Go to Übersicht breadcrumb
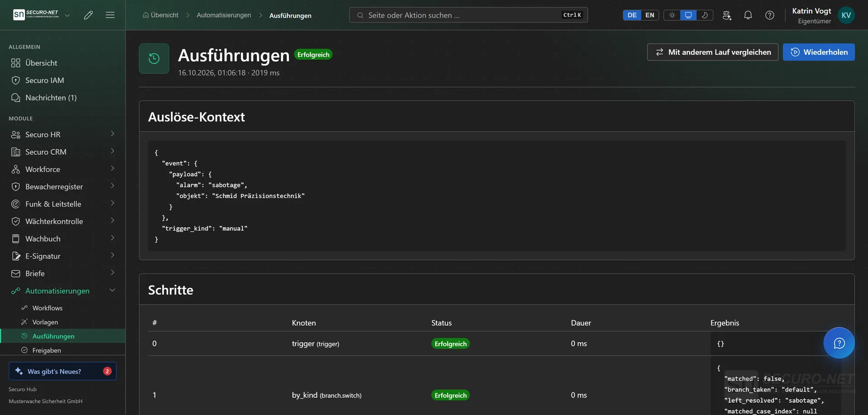868x415 pixels. [161, 15]
